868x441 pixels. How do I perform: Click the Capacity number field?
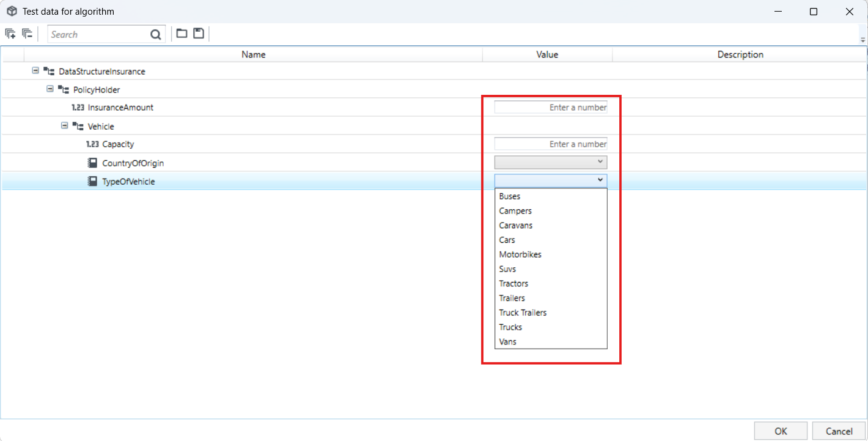pyautogui.click(x=551, y=144)
